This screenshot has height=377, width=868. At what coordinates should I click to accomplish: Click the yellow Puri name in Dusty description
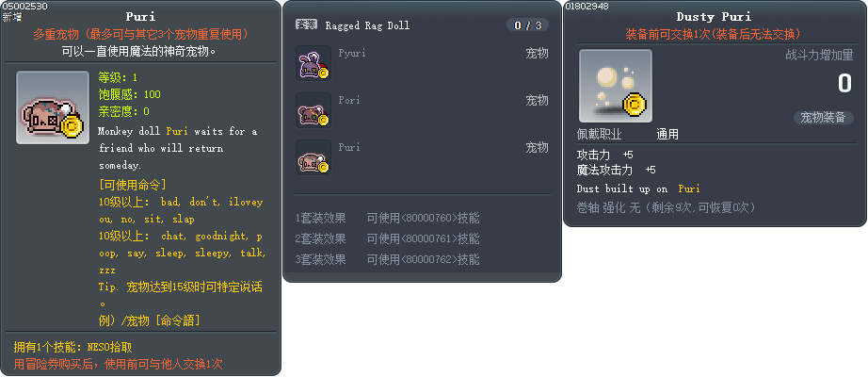(x=689, y=189)
